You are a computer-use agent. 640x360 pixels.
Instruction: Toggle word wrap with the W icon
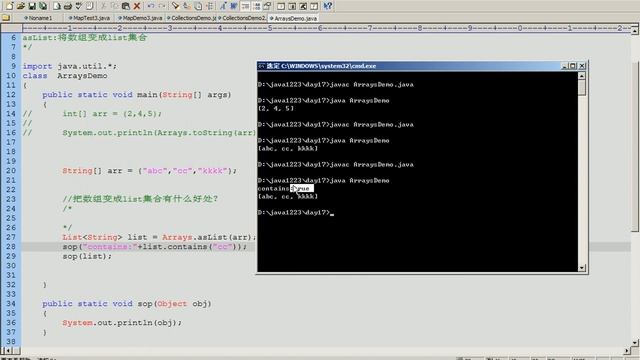(x=233, y=6)
